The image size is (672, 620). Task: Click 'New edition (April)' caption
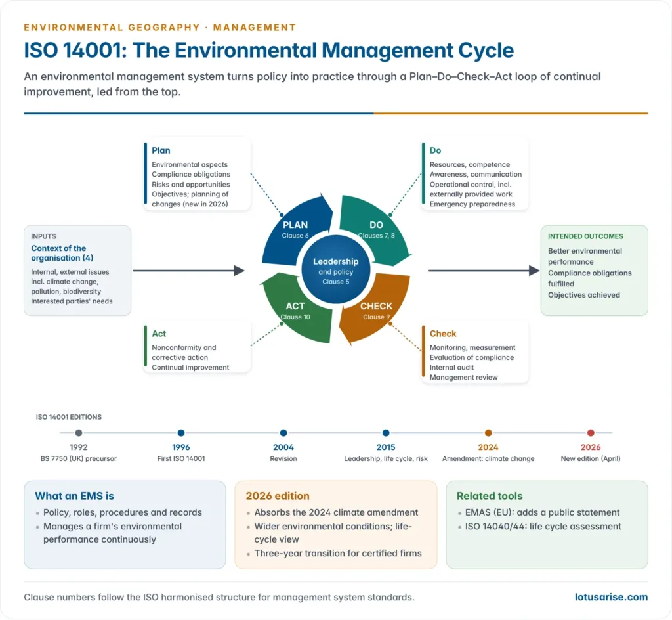tap(591, 459)
